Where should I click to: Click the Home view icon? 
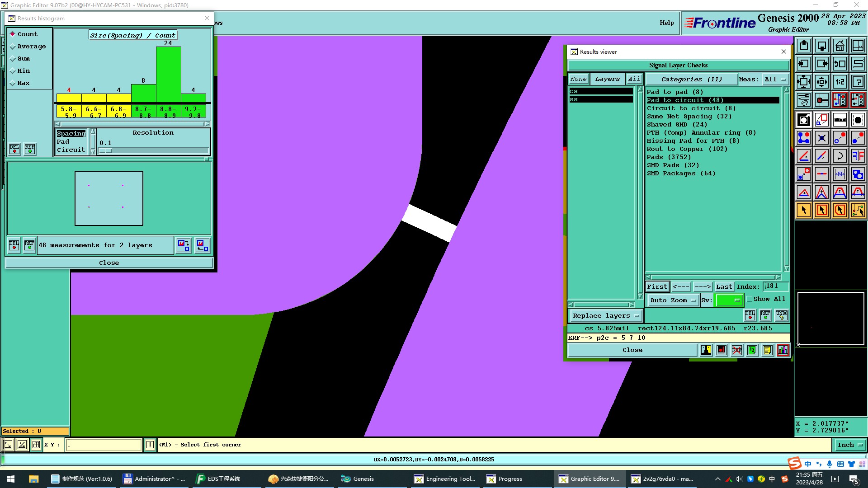[840, 46]
